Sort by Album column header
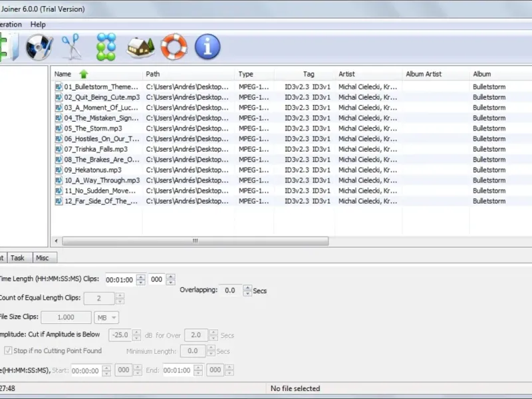 pos(501,74)
